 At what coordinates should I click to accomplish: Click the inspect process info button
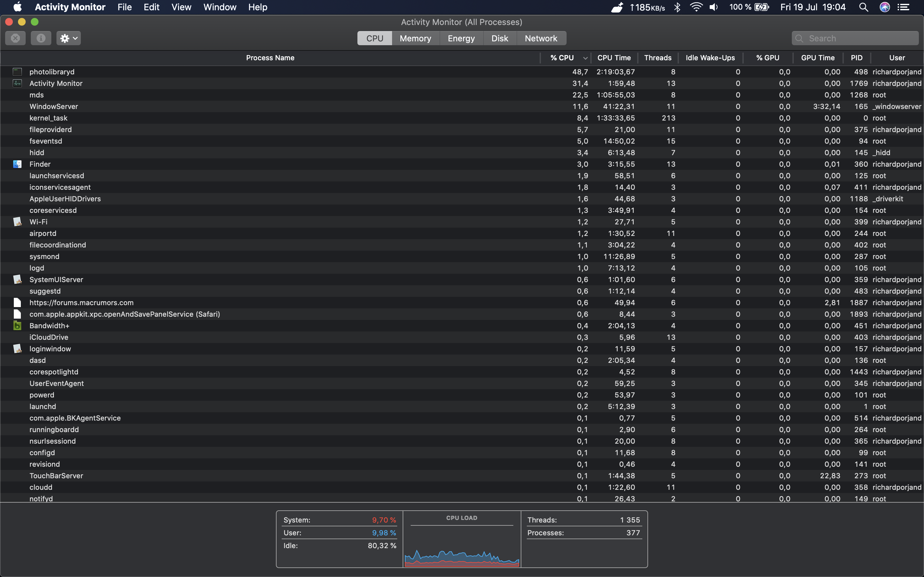tap(41, 38)
